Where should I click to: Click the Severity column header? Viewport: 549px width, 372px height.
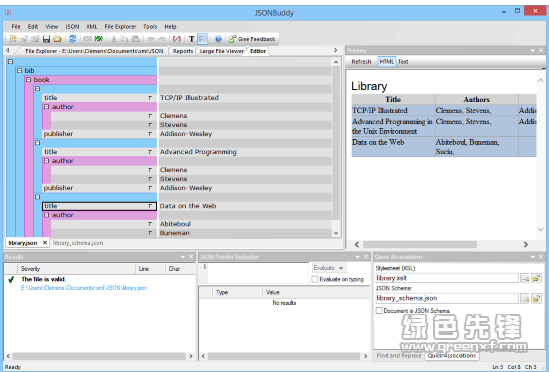(x=76, y=269)
